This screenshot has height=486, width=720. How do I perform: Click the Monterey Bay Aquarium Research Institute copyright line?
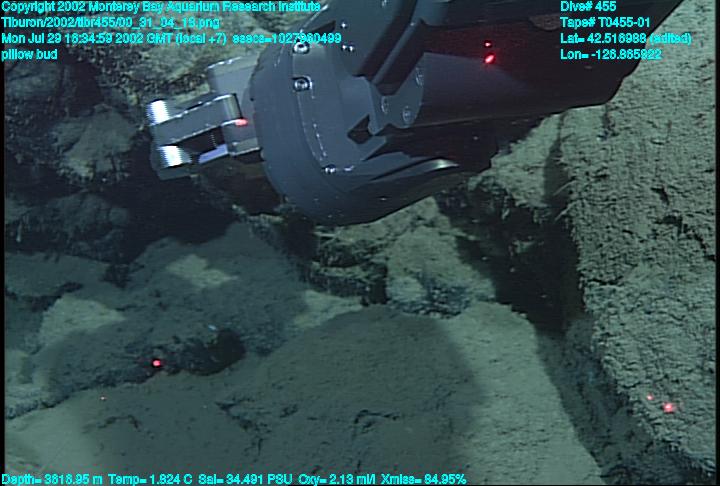[x=161, y=7]
